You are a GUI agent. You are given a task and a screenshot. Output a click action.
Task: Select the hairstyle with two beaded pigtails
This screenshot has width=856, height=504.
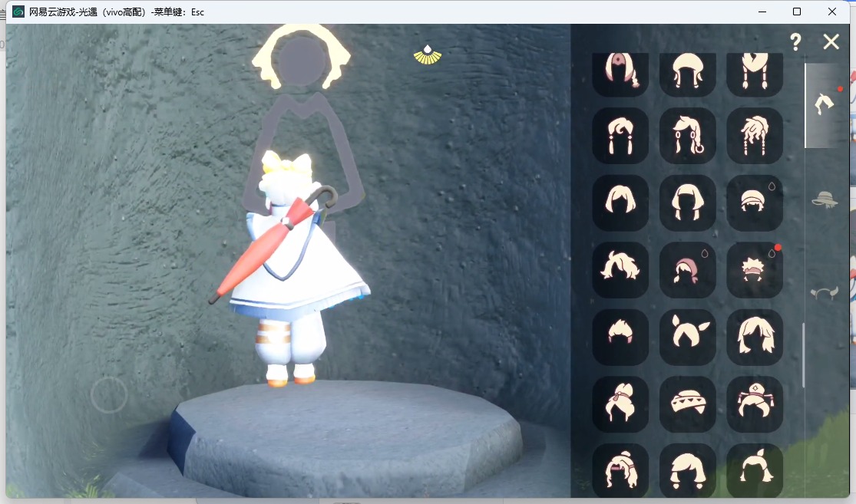620,136
